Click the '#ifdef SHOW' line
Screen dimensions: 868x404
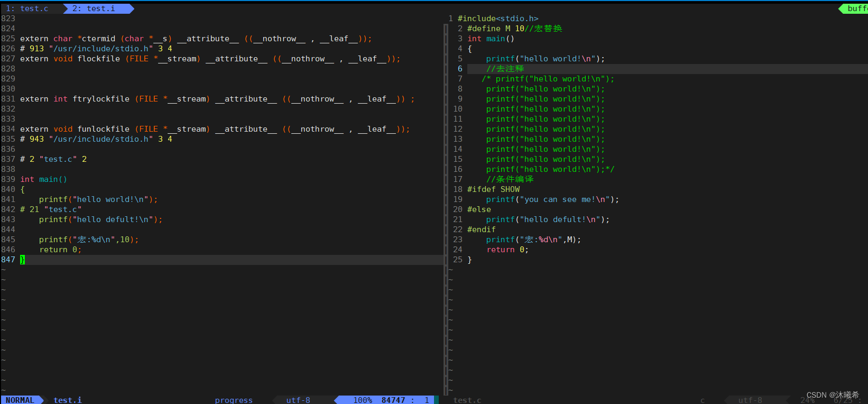click(493, 189)
